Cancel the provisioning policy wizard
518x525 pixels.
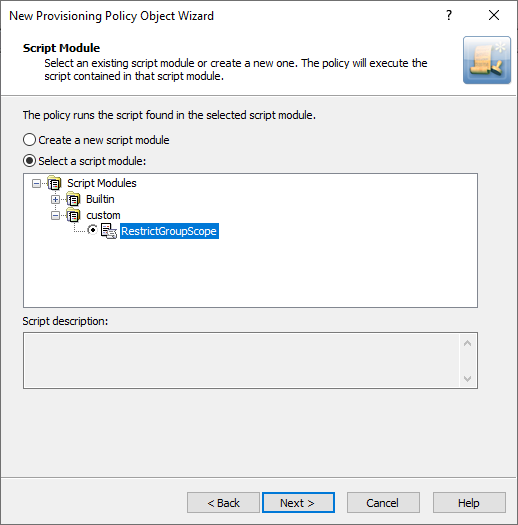coord(383,503)
